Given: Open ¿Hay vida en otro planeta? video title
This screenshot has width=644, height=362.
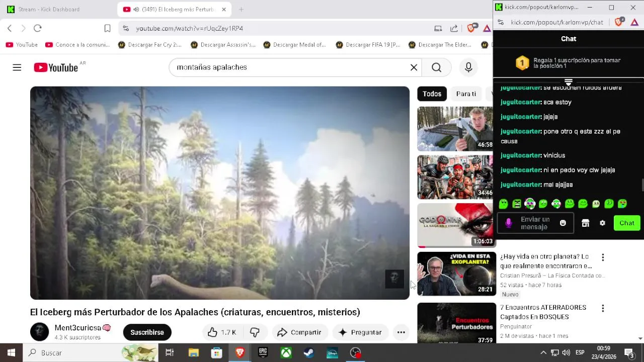Looking at the screenshot, I should click(x=546, y=261).
